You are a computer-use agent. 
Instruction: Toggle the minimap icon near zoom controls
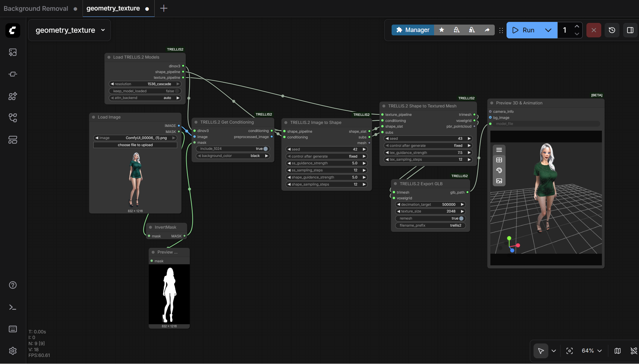[x=618, y=351]
